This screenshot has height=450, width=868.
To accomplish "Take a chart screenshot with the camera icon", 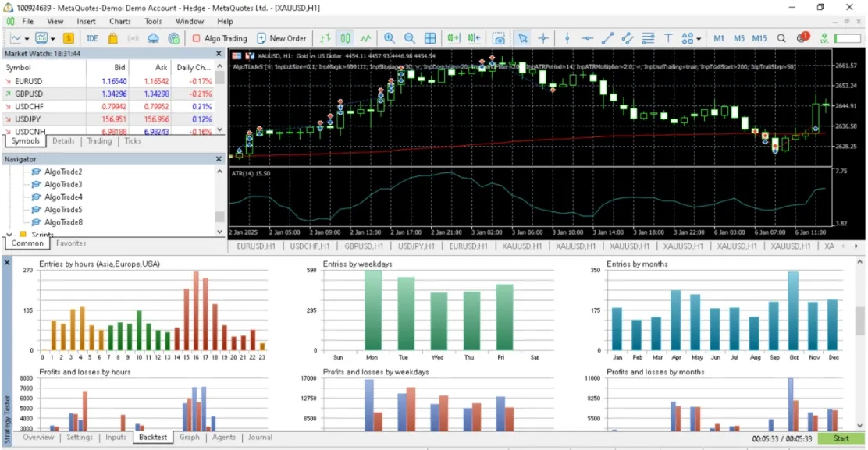I will (499, 39).
